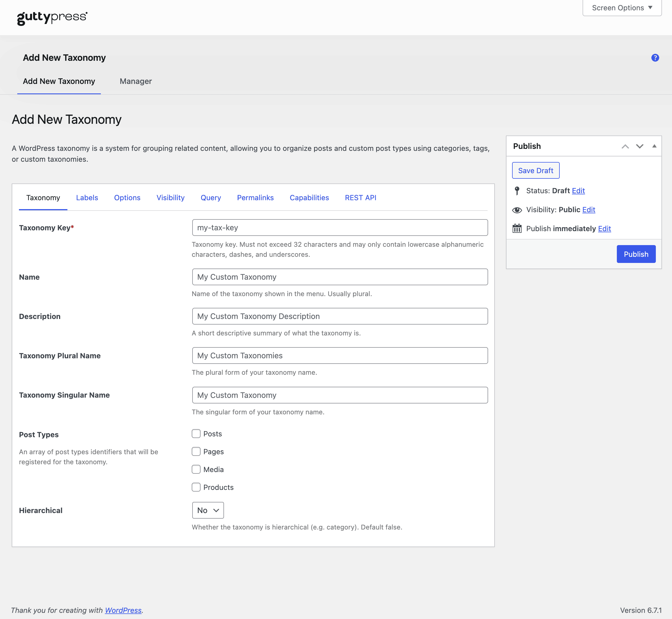Click the blue Publish button
The height and width of the screenshot is (619, 672).
(x=636, y=254)
